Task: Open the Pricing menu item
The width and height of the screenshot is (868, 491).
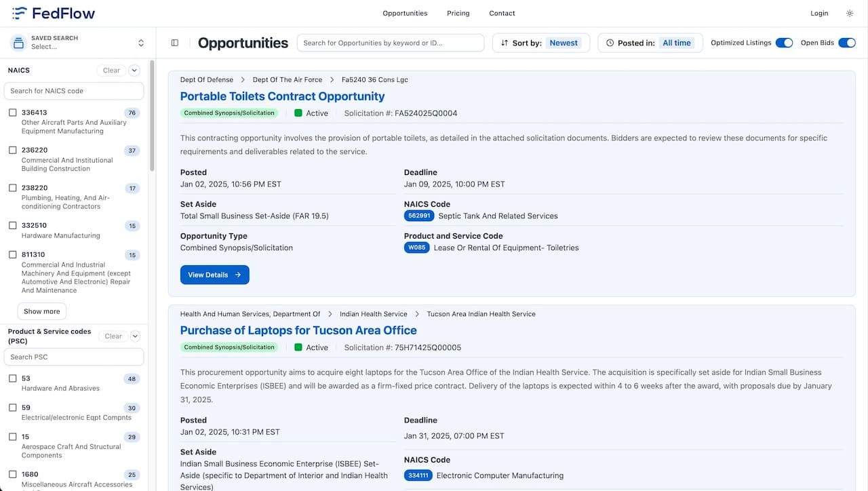Action: point(458,13)
